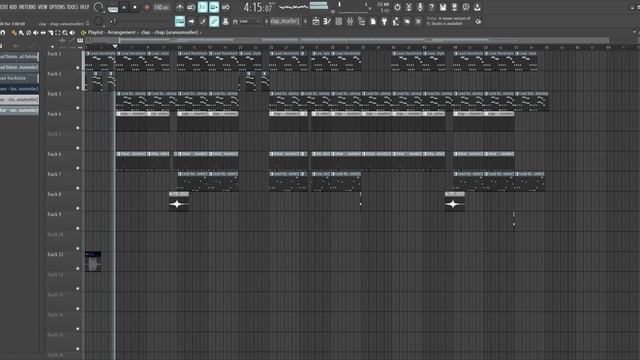Viewport: 640px width, 360px height.
Task: Click the download tray icon
Action: [477, 7]
